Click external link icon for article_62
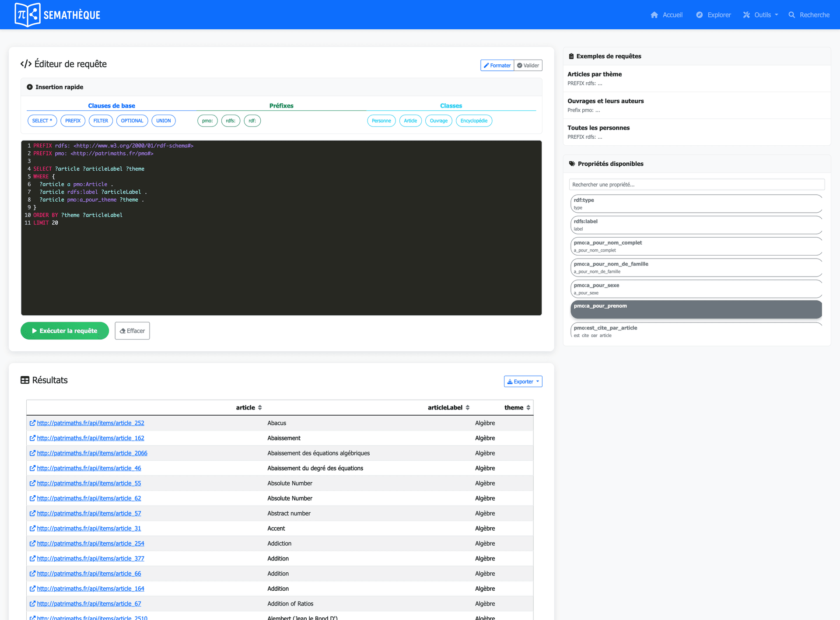Screen dimensions: 840x620 pyautogui.click(x=32, y=498)
